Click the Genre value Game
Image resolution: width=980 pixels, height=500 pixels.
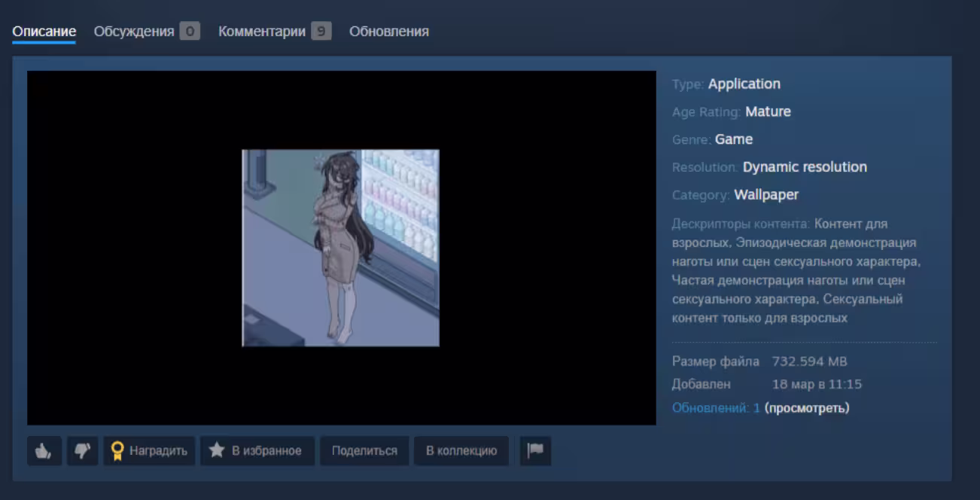point(734,140)
